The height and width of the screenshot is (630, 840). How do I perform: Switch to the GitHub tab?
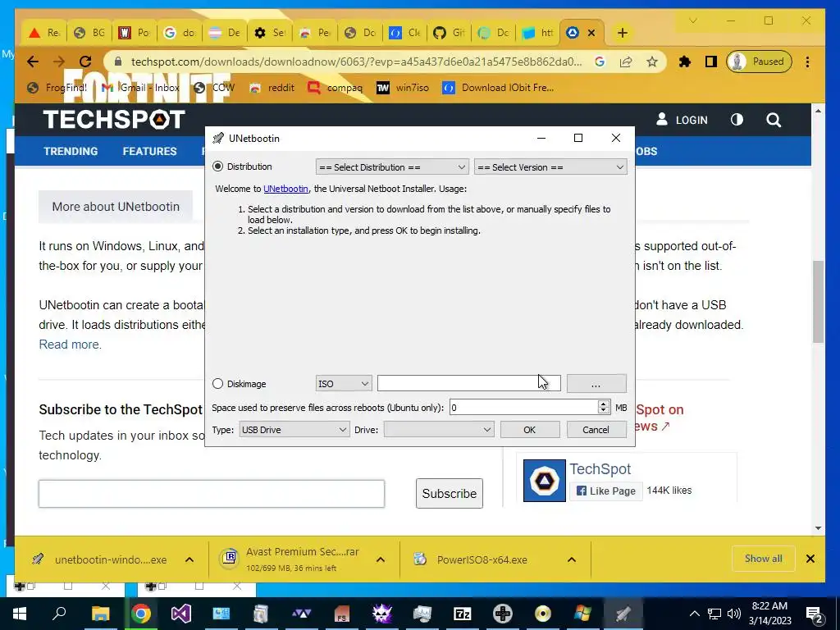click(449, 33)
